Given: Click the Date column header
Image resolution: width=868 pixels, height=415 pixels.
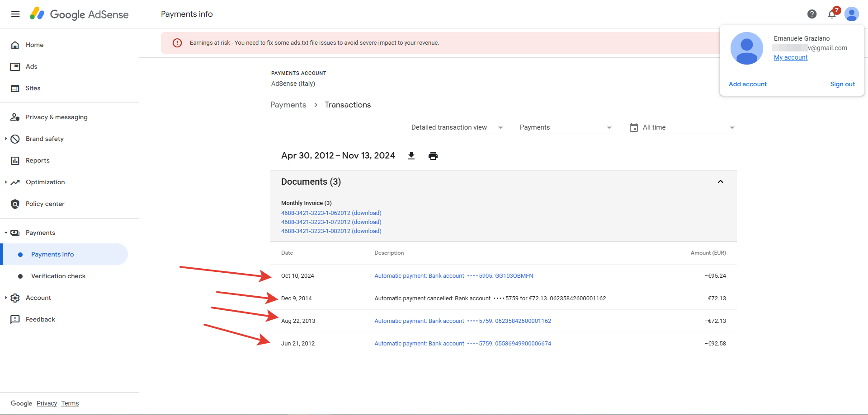Looking at the screenshot, I should pyautogui.click(x=287, y=253).
